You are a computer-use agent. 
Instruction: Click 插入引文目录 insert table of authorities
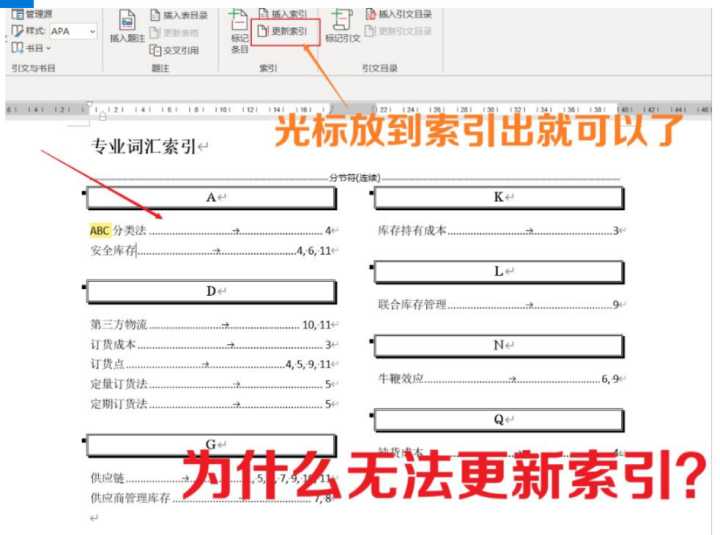(399, 14)
